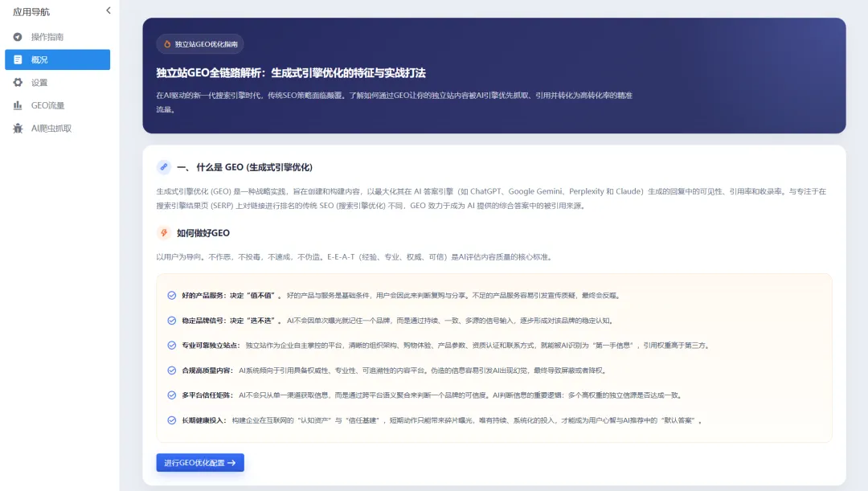Collapse the 应用导航 sidebar with the chevron
The width and height of the screenshot is (868, 491).
pyautogui.click(x=108, y=10)
